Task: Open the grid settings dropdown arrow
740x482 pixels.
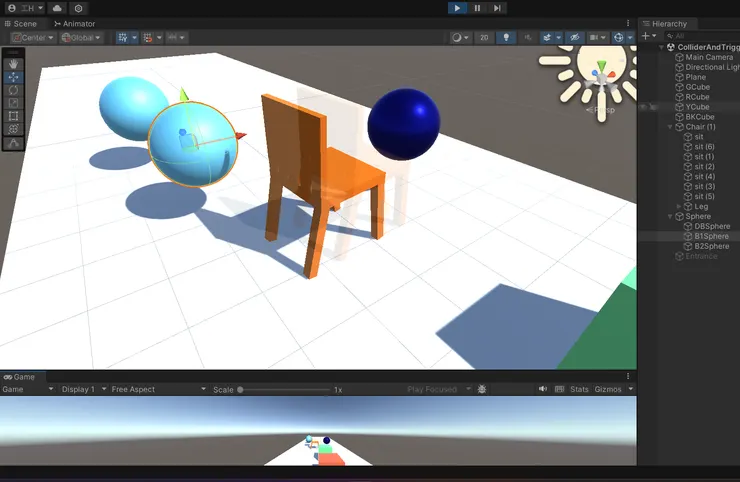Action: coord(134,37)
